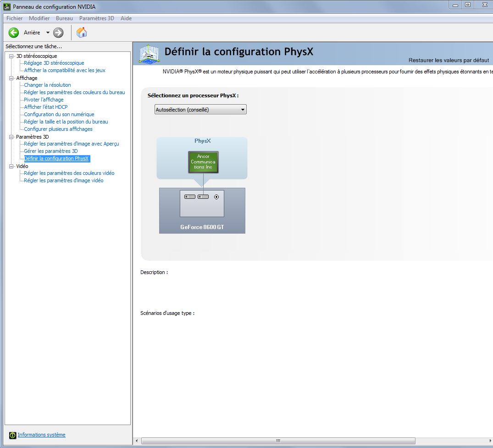The width and height of the screenshot is (493, 448).
Task: Click the Paramètres 3D category label in tree
Action: (33, 137)
